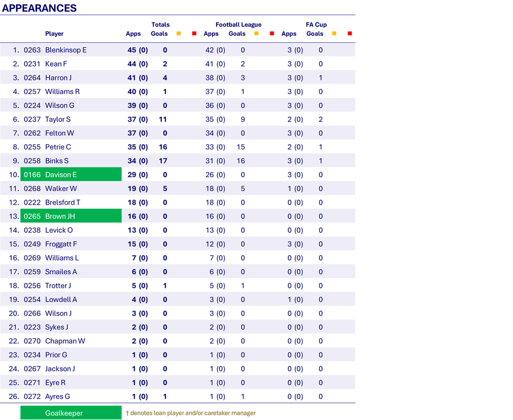
Task: Click the Apps header under Totals
Action: [x=133, y=34]
